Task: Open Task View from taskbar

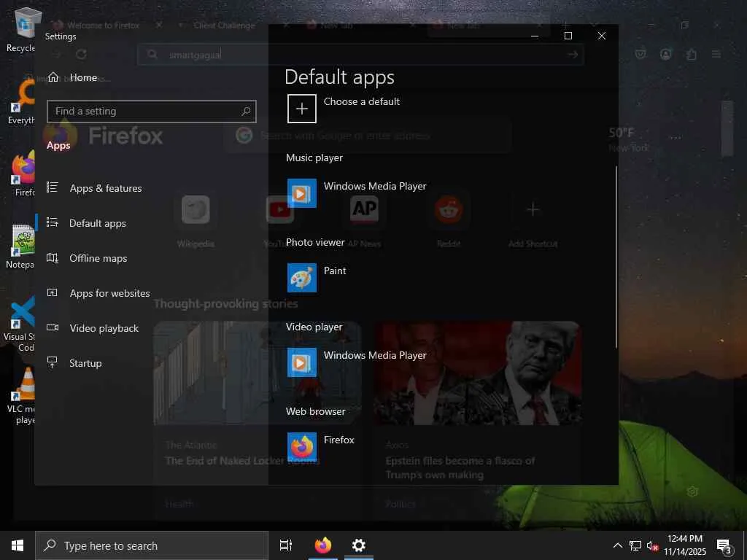Action: pos(286,545)
